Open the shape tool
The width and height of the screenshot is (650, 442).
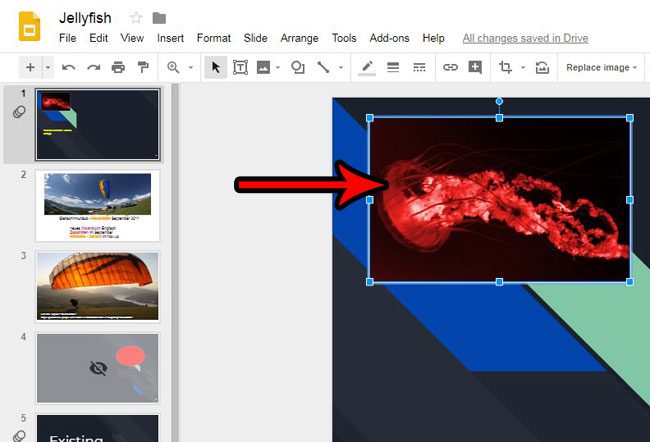pos(298,67)
